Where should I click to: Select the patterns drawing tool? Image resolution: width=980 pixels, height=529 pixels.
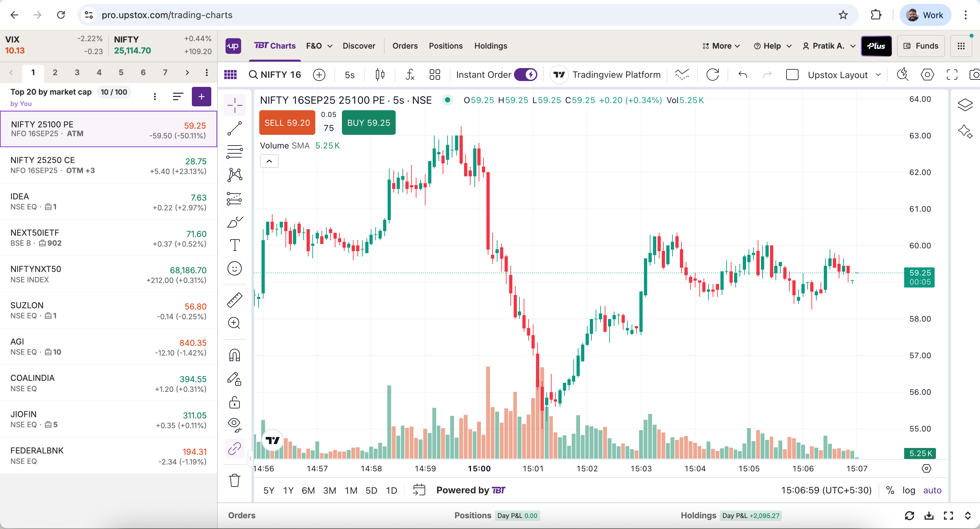pyautogui.click(x=235, y=175)
